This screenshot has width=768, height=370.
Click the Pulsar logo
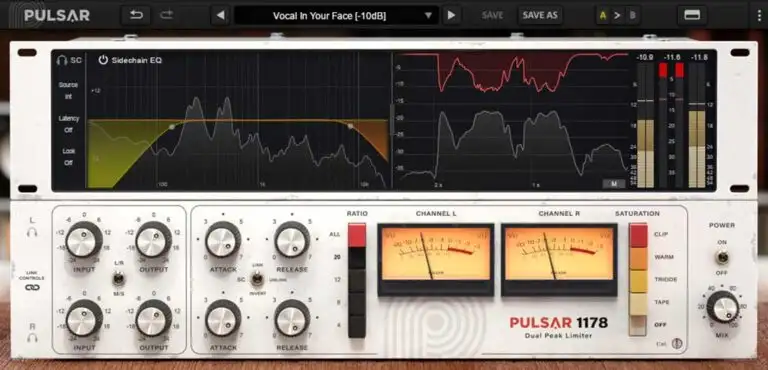(57, 15)
